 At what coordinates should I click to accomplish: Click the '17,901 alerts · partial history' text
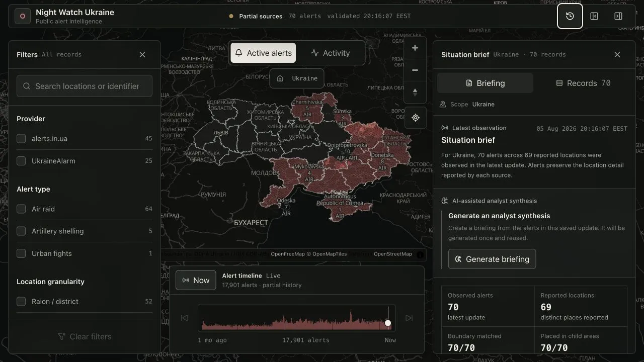(262, 285)
